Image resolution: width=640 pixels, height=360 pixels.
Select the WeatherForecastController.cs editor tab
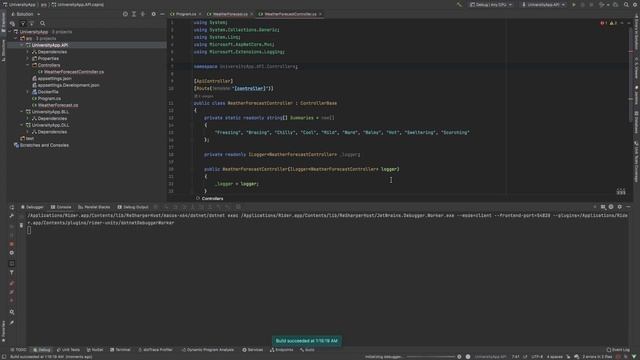coord(290,14)
